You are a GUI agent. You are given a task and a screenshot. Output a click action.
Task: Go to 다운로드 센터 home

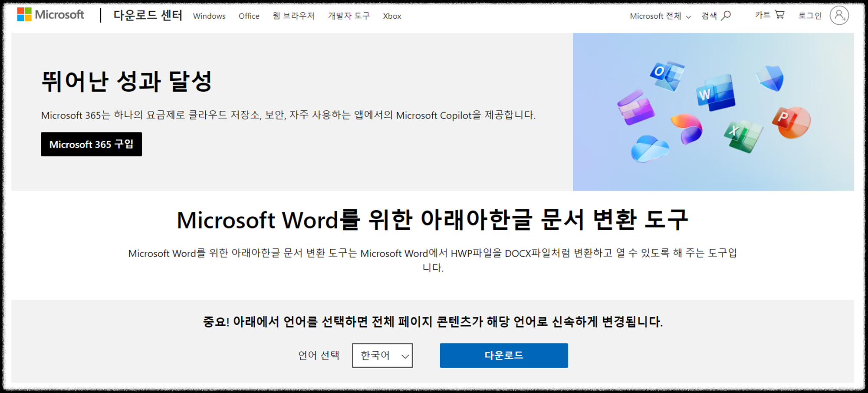(147, 14)
